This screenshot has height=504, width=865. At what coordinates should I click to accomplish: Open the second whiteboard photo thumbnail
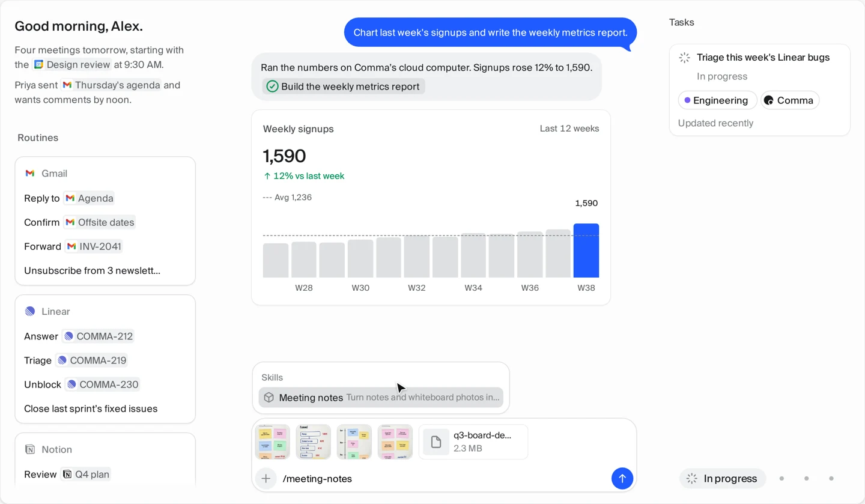pyautogui.click(x=314, y=442)
